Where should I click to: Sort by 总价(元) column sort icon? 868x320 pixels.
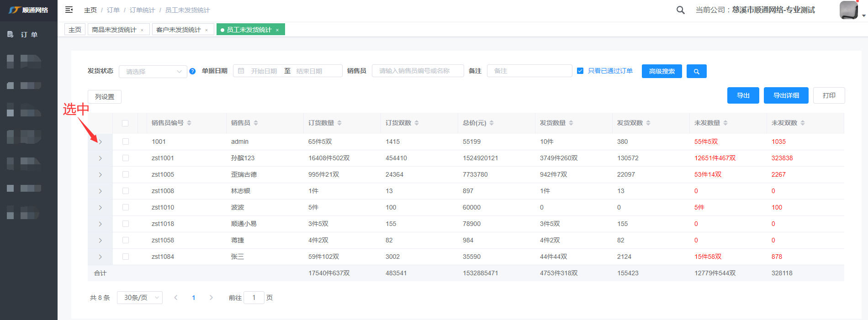pos(492,123)
